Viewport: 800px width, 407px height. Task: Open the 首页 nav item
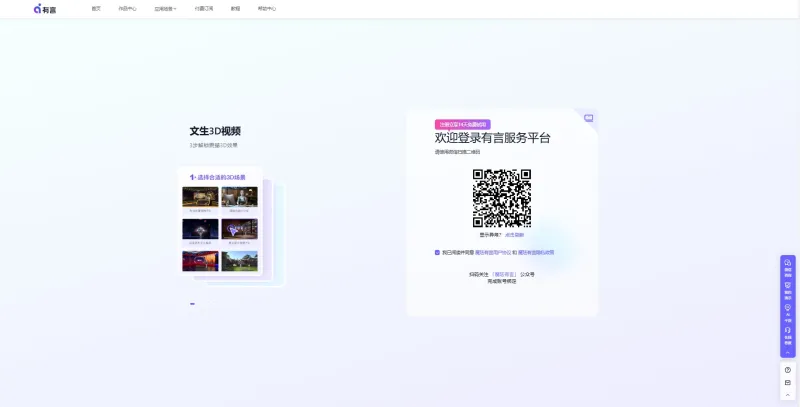pos(96,9)
